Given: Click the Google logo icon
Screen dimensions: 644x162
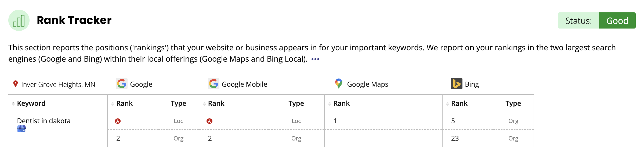Looking at the screenshot, I should pyautogui.click(x=122, y=84).
